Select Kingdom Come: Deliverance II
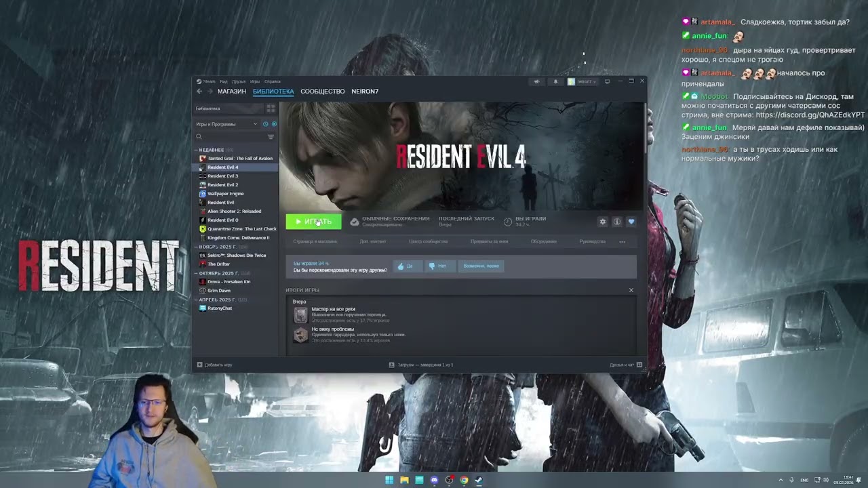 coord(236,238)
